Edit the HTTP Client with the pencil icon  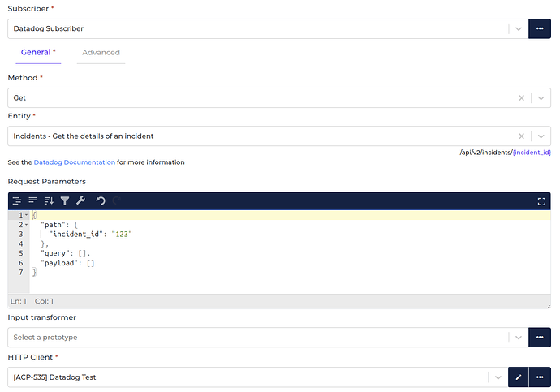pos(519,377)
